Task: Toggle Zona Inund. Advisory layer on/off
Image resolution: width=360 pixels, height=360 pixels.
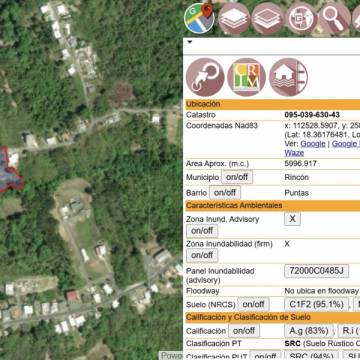Action: pyautogui.click(x=202, y=230)
